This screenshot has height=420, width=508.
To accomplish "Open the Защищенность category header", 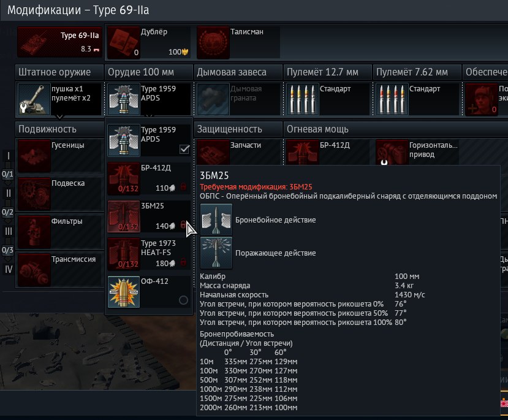I will pyautogui.click(x=238, y=129).
